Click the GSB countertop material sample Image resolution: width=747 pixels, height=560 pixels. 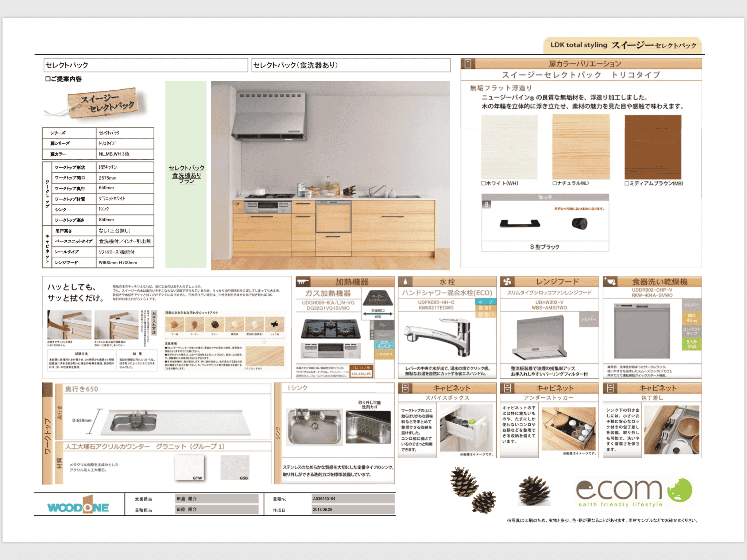click(x=235, y=467)
